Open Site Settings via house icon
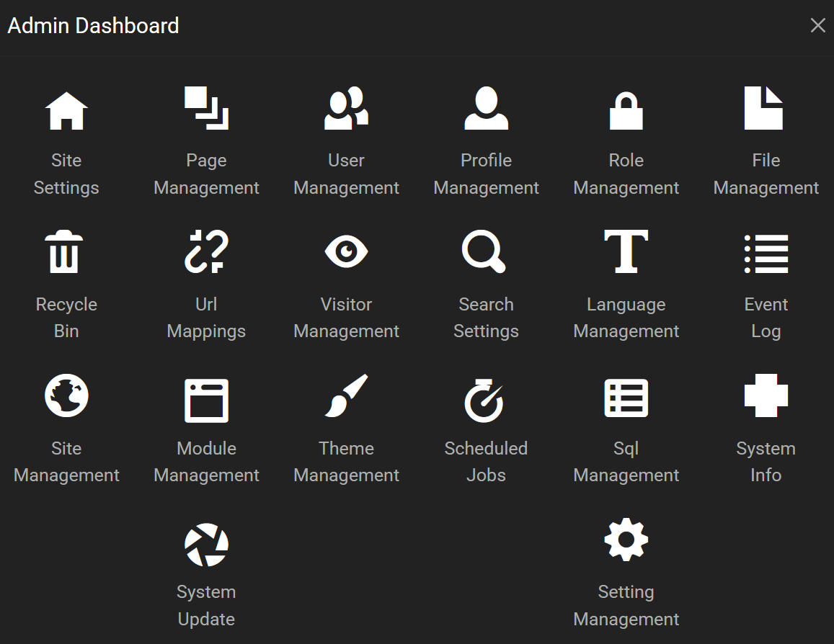Image resolution: width=834 pixels, height=644 pixels. (x=66, y=111)
